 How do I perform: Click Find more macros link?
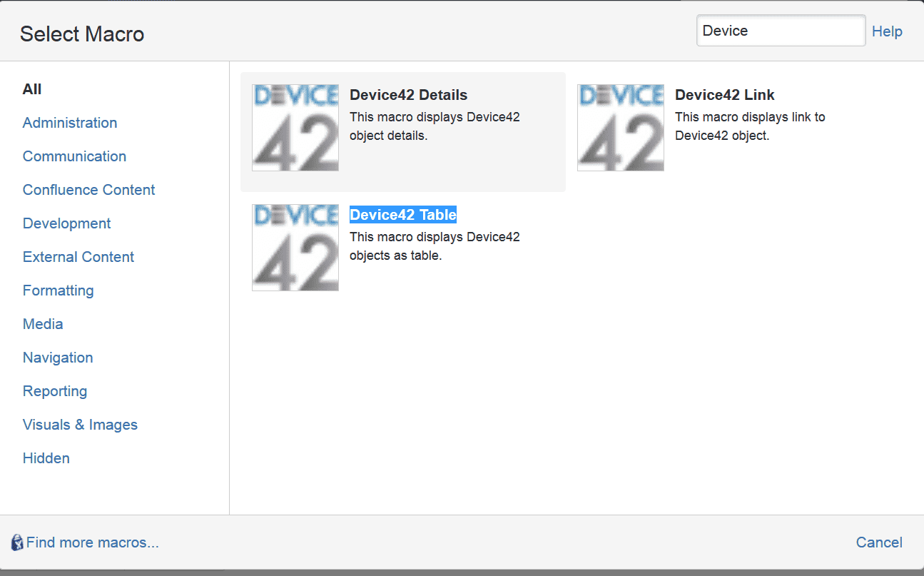coord(93,542)
